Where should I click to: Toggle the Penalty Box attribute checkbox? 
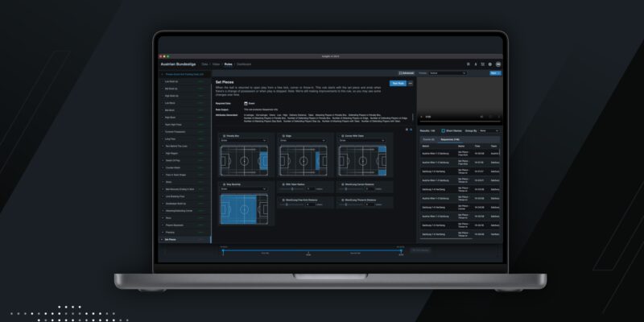tap(223, 137)
